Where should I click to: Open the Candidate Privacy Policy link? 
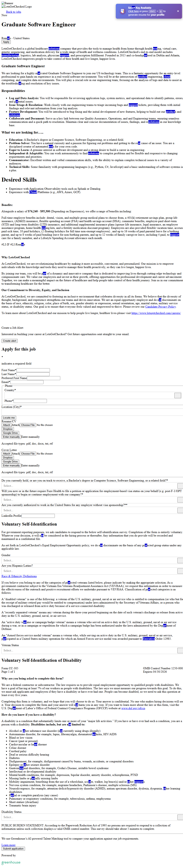point(160,307)
